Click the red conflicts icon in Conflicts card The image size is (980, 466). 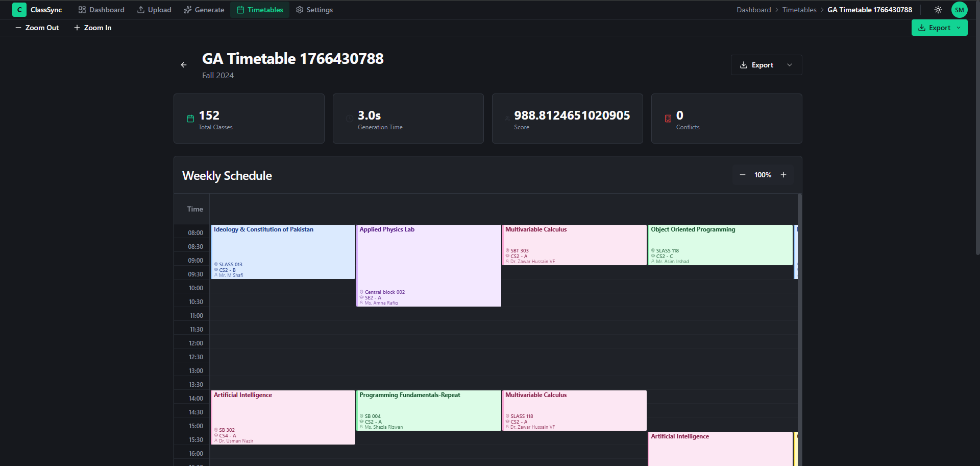(x=668, y=119)
